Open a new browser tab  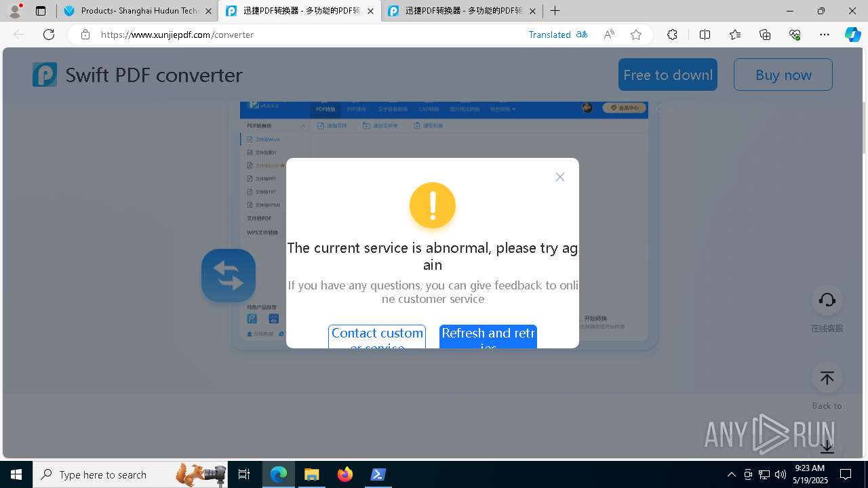point(555,11)
